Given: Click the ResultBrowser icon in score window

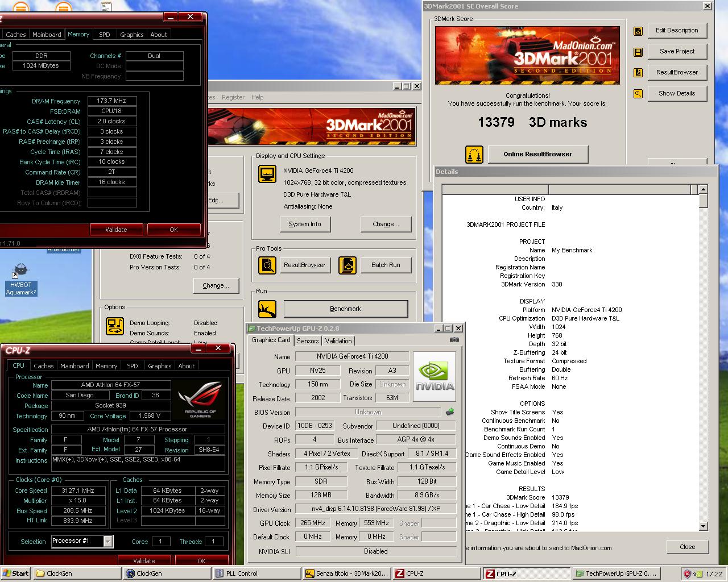Looking at the screenshot, I should 638,73.
